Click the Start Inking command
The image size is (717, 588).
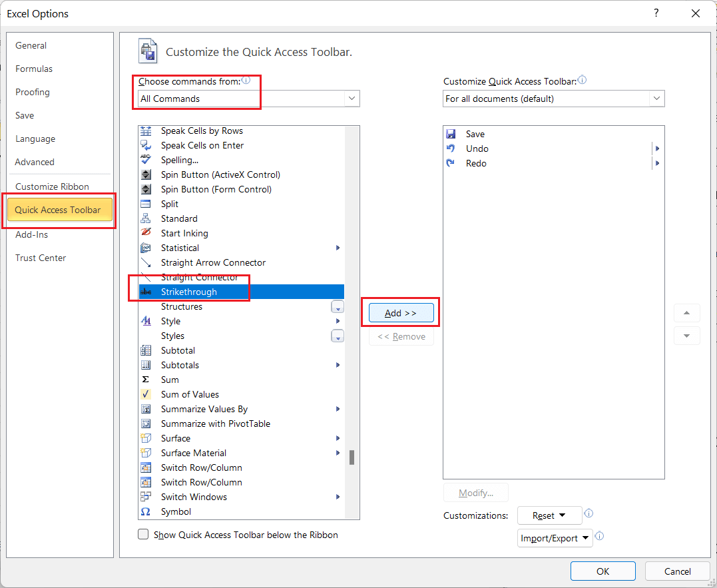pyautogui.click(x=184, y=233)
